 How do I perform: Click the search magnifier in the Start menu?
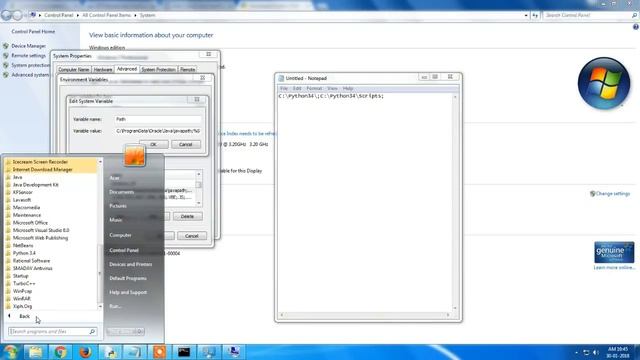point(92,331)
